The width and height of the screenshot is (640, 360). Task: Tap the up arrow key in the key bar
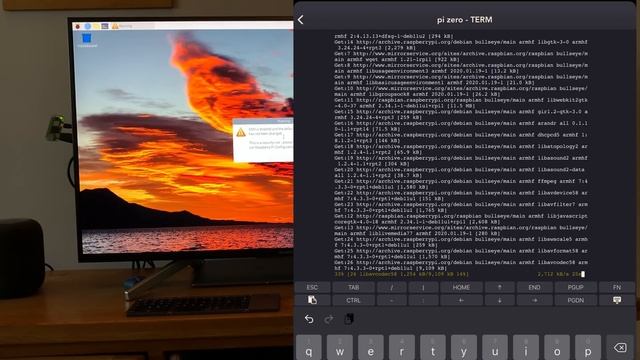coord(499,287)
